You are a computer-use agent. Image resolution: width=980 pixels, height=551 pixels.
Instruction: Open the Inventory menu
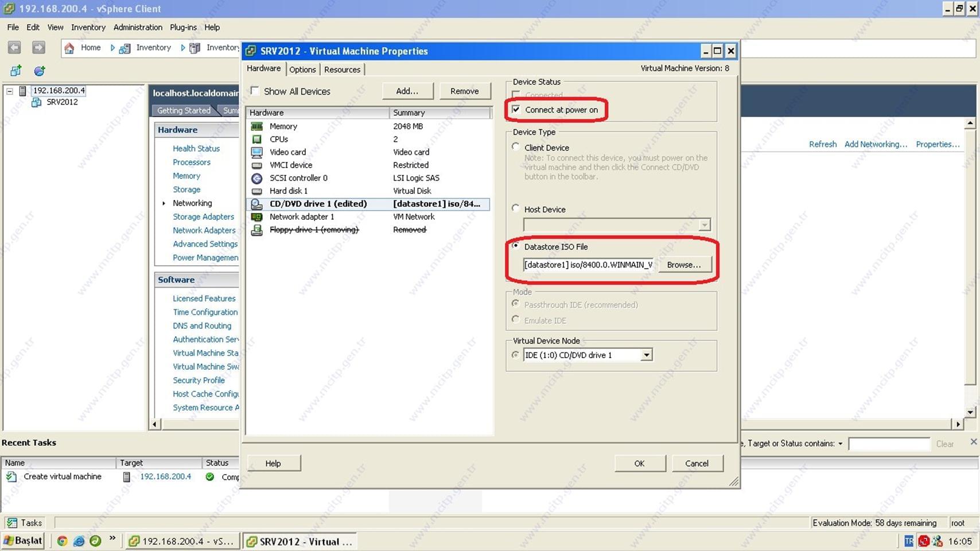click(x=88, y=27)
